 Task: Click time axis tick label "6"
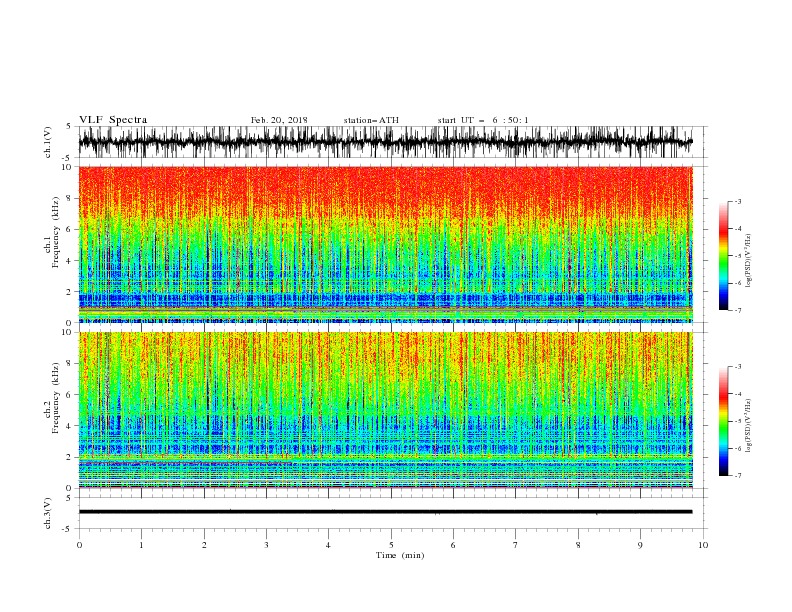pyautogui.click(x=454, y=545)
